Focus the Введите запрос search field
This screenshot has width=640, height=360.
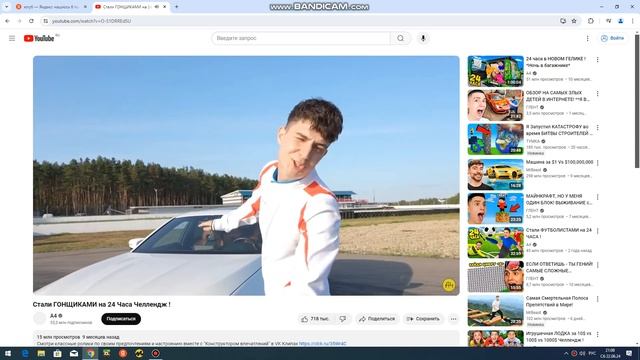point(301,38)
